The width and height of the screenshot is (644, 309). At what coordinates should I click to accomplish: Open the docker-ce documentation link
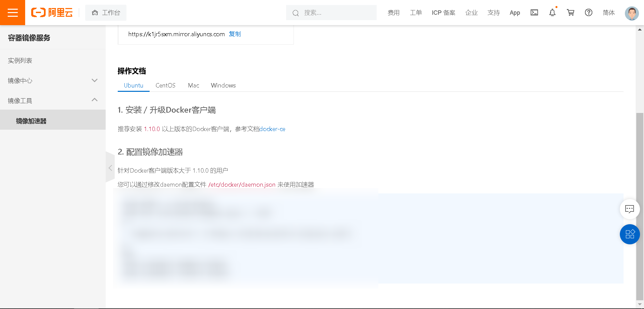pyautogui.click(x=272, y=129)
